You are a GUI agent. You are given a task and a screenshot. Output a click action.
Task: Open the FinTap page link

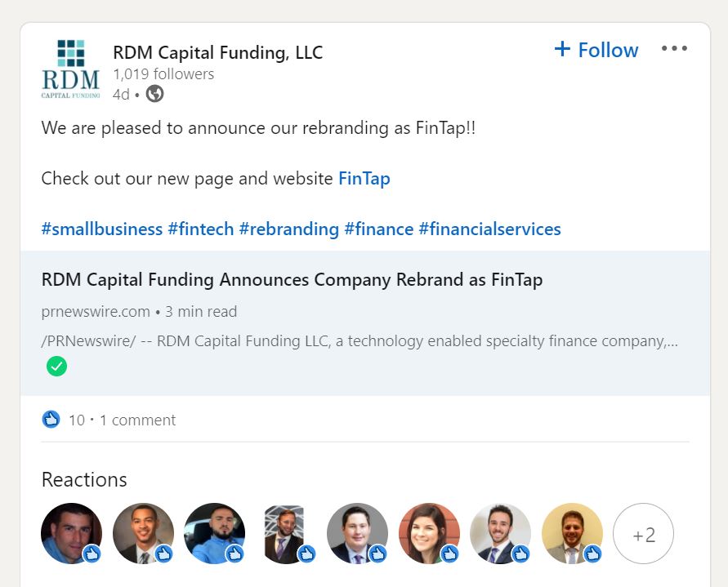click(364, 178)
